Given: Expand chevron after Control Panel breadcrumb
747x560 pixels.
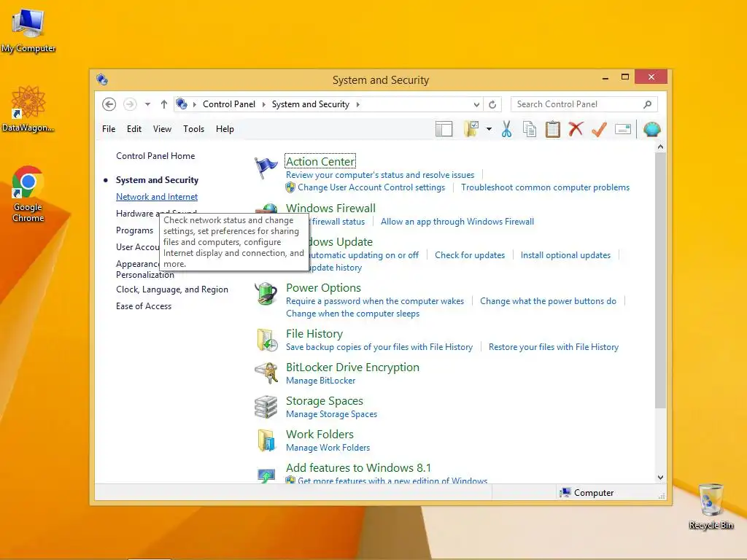Looking at the screenshot, I should coord(264,104).
